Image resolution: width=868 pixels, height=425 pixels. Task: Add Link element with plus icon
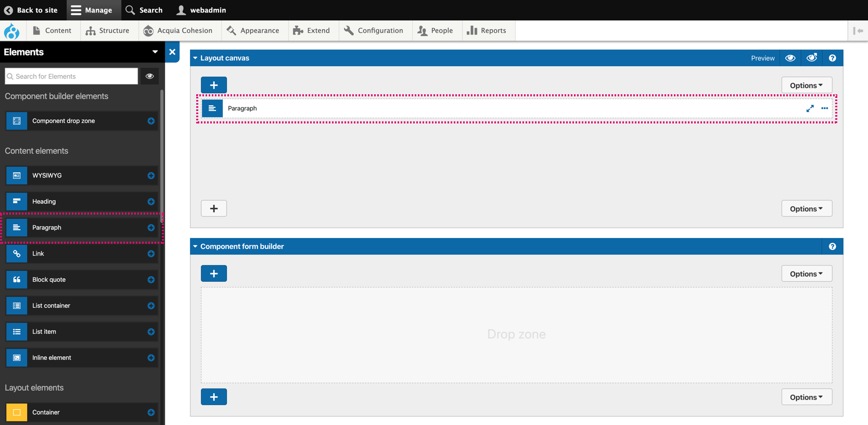151,254
